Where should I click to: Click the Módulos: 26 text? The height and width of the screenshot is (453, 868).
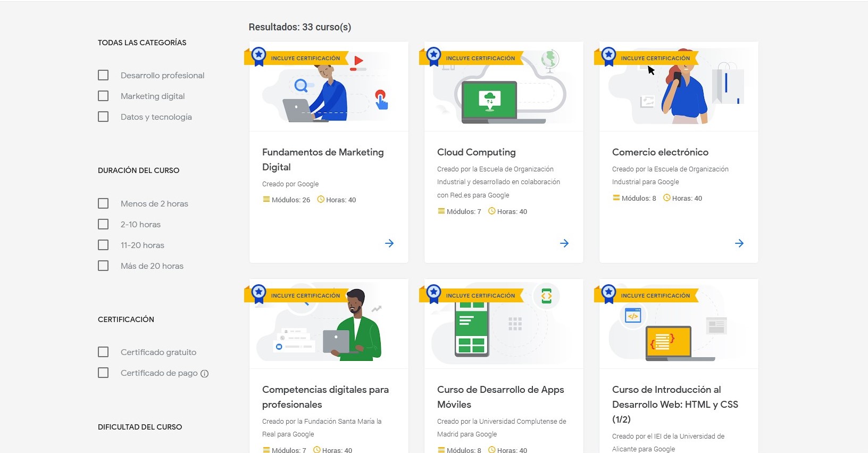tap(291, 200)
